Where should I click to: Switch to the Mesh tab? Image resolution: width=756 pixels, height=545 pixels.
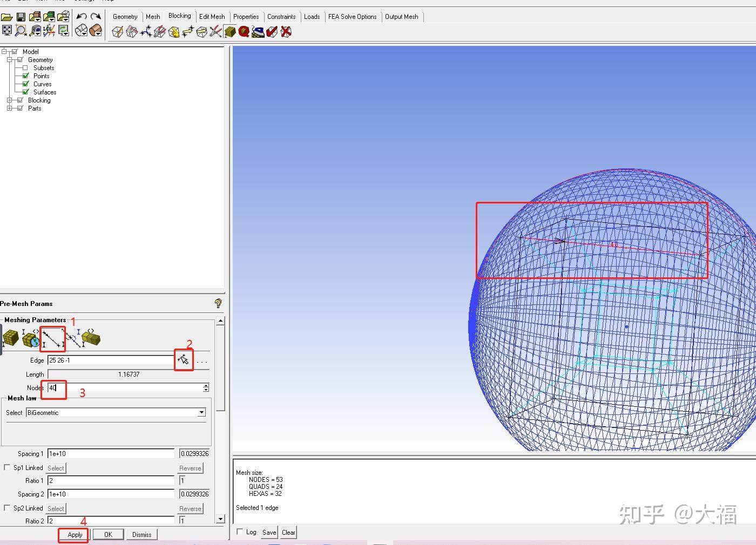pos(153,17)
